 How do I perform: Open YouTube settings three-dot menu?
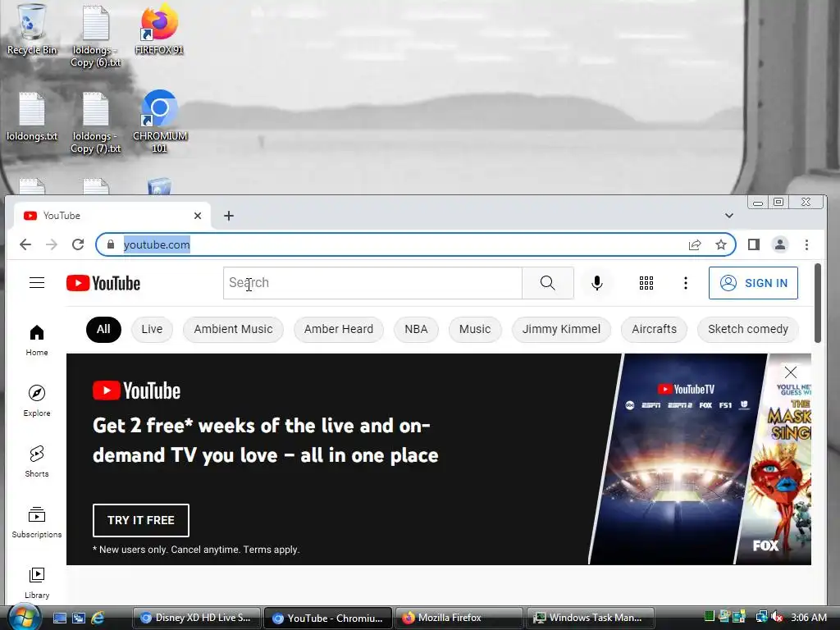[x=685, y=283]
